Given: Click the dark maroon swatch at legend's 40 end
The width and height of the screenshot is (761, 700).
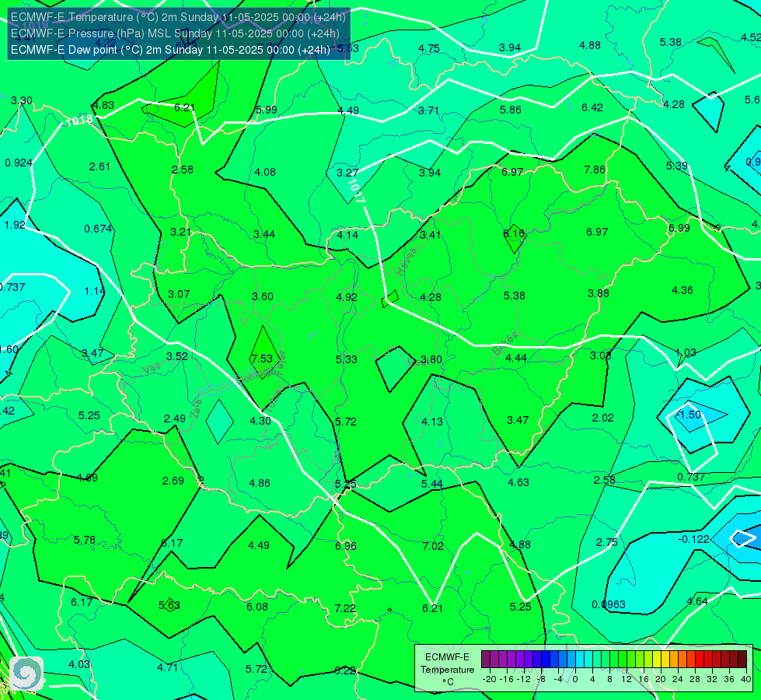Looking at the screenshot, I should click(742, 660).
